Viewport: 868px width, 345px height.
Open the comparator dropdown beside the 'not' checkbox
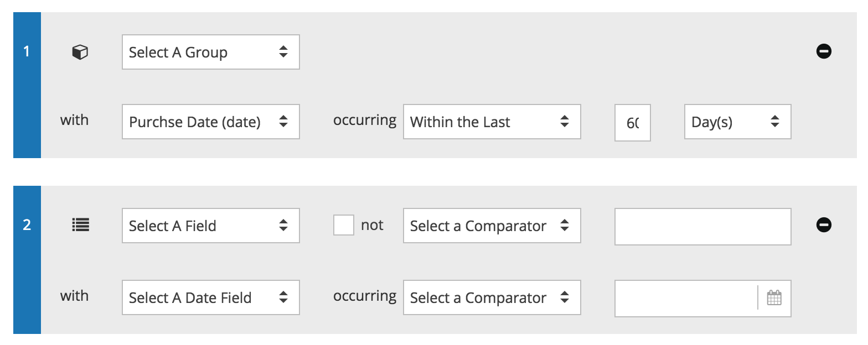pos(492,226)
